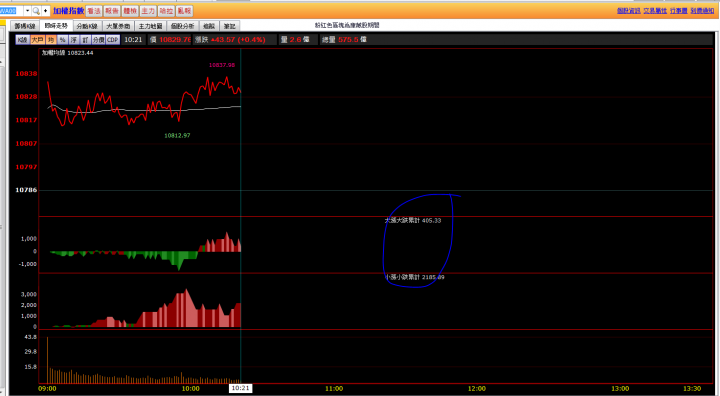This screenshot has width=720, height=396.
Task: Toggle the 大戶 chart option
Action: (x=37, y=40)
